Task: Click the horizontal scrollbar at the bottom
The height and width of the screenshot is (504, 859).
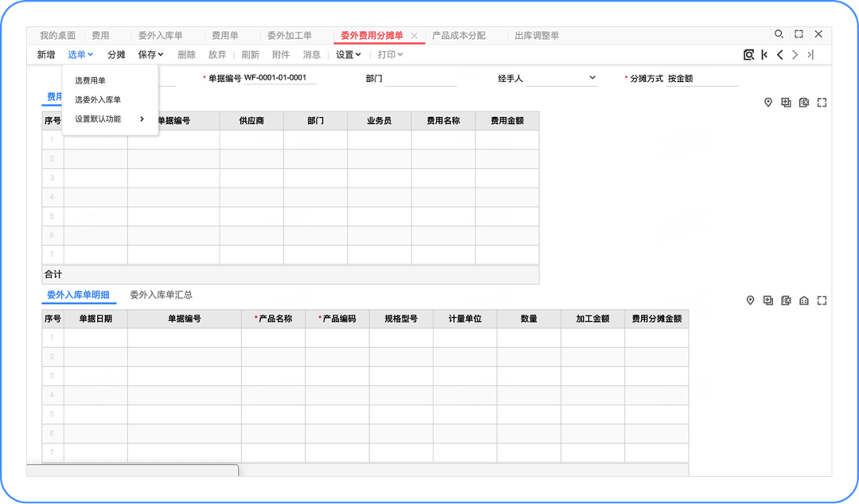Action: [x=135, y=471]
